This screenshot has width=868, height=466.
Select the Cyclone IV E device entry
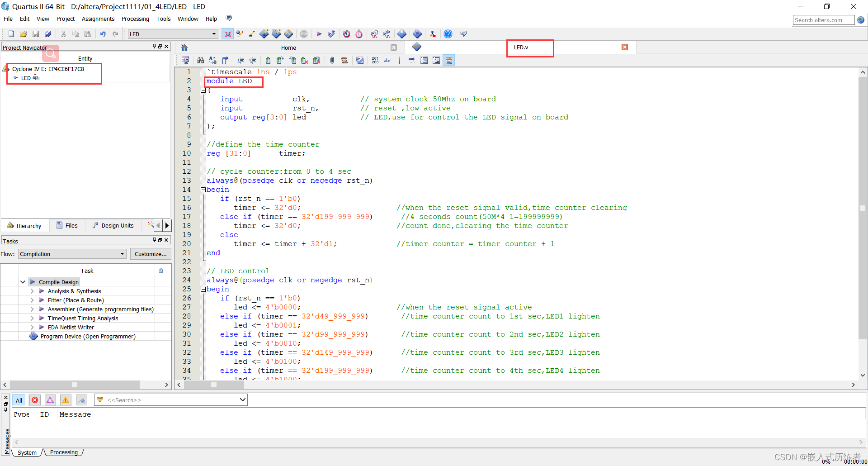coord(48,69)
